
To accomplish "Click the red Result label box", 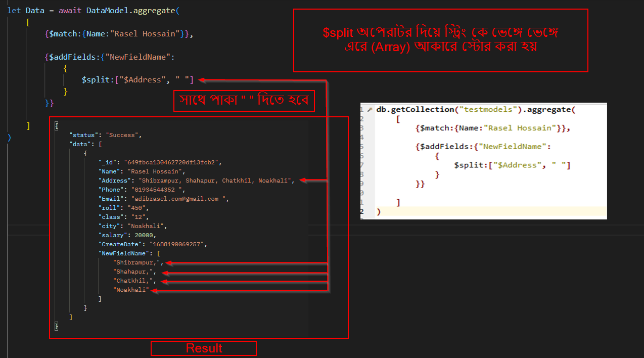I will pos(204,348).
